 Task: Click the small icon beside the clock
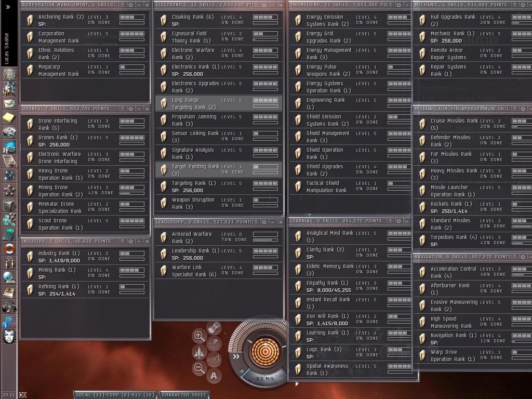coord(23,395)
